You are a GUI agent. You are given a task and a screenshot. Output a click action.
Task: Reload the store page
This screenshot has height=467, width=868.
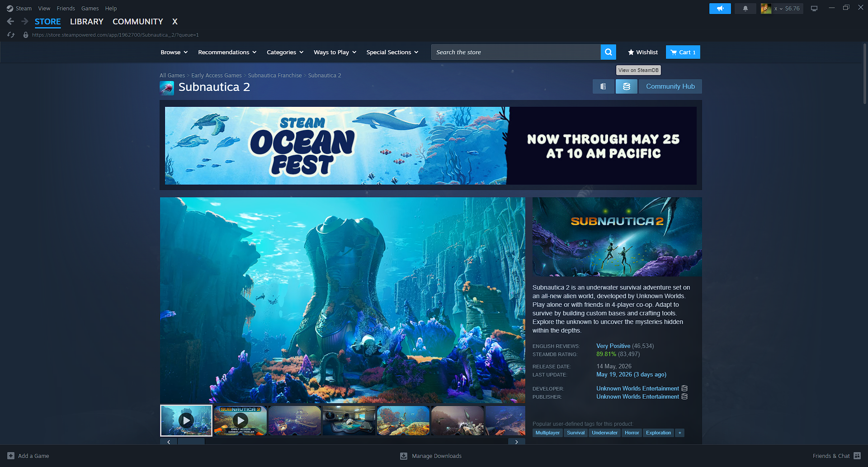pos(11,35)
